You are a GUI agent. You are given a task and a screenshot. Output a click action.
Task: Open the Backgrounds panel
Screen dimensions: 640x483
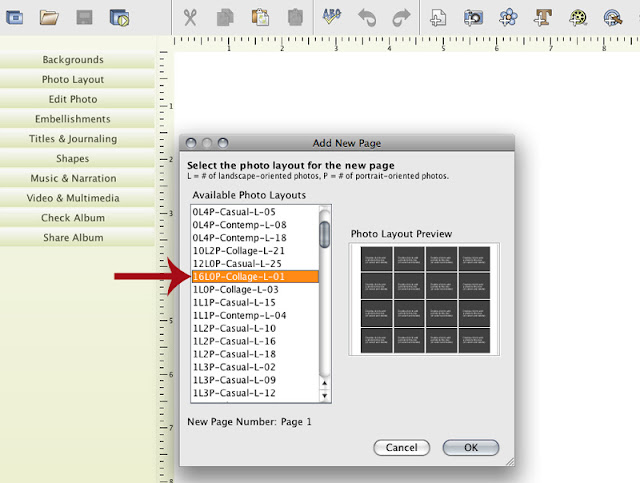[x=77, y=60]
